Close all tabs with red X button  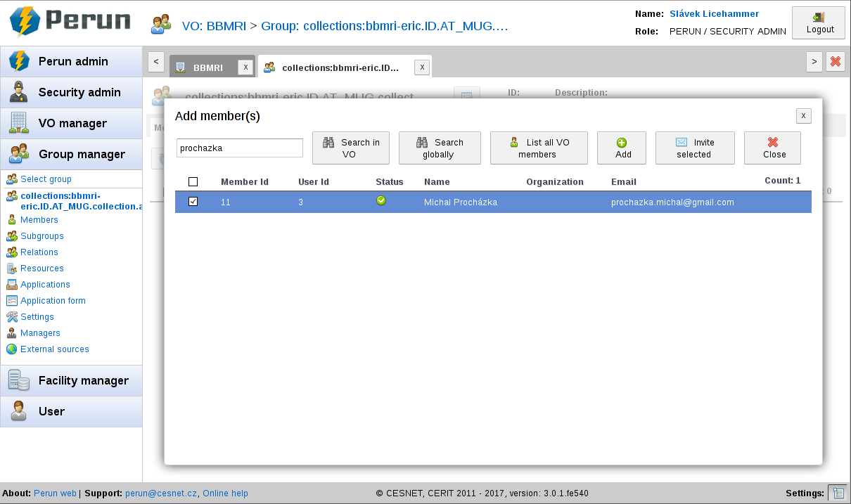836,62
